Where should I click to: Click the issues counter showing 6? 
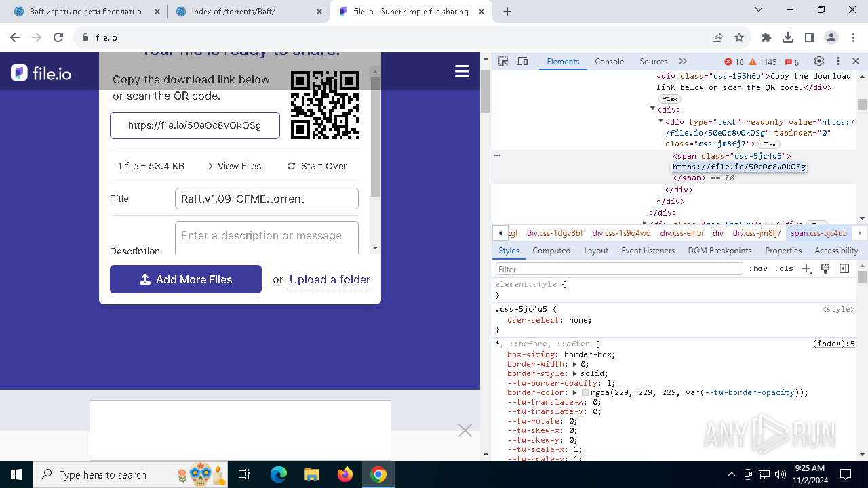click(792, 62)
